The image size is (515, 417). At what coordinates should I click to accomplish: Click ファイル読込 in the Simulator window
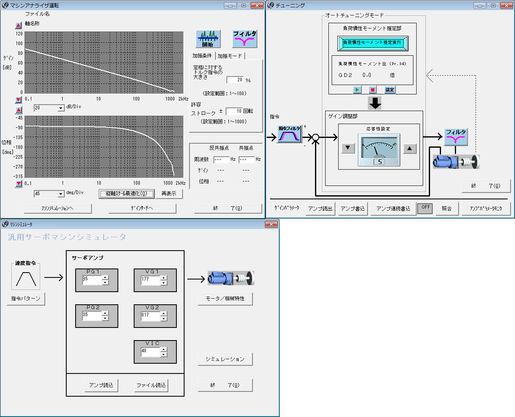[x=151, y=385]
